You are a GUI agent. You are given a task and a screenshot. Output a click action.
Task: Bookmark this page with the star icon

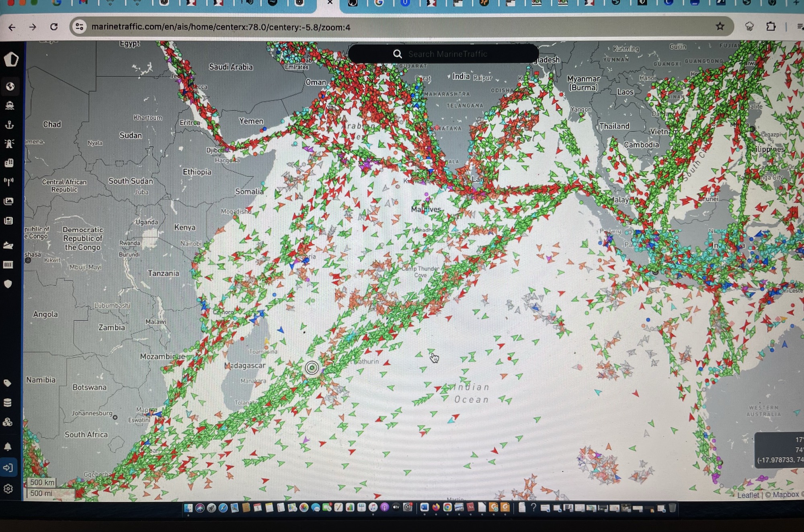[x=720, y=27]
